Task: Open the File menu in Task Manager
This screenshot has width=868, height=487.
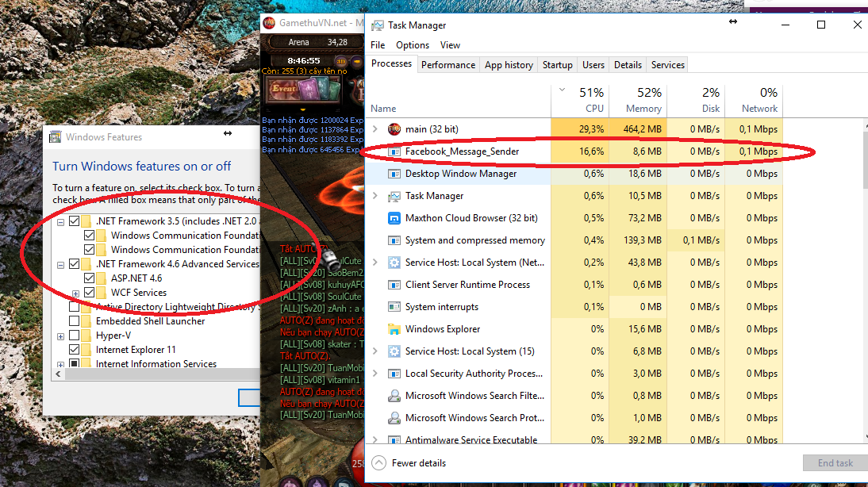Action: [378, 45]
